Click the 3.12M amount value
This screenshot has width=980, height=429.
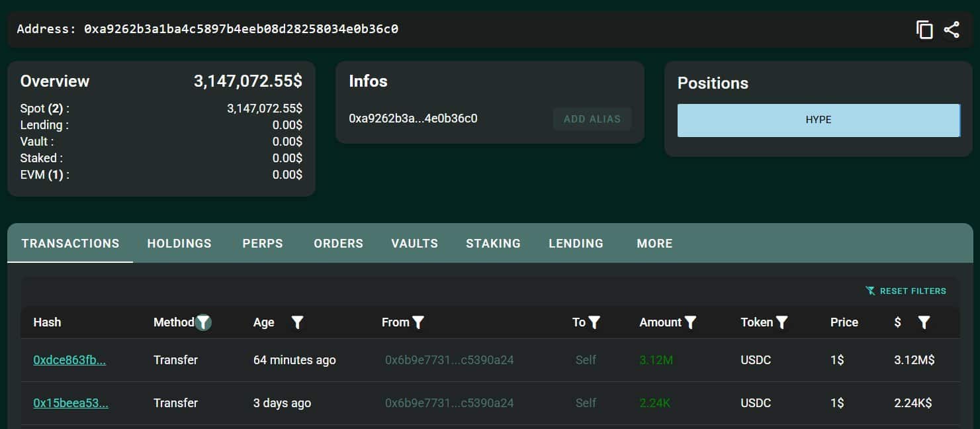656,360
